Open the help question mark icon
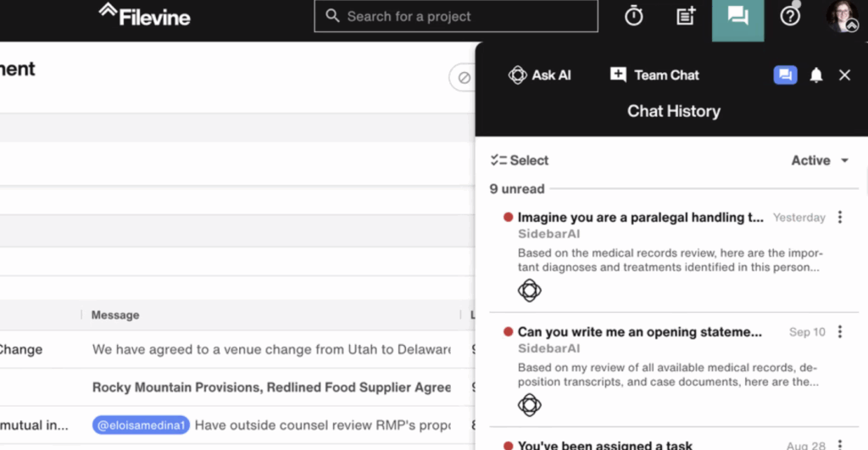 click(x=790, y=16)
